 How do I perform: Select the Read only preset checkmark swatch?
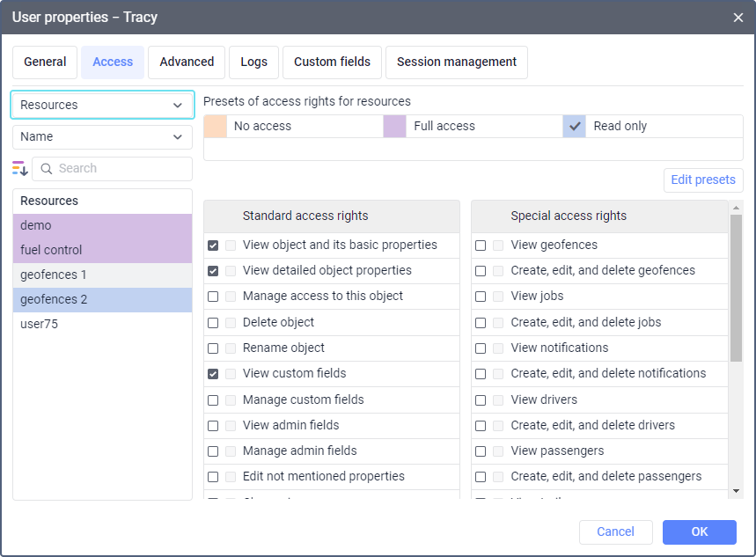point(575,126)
